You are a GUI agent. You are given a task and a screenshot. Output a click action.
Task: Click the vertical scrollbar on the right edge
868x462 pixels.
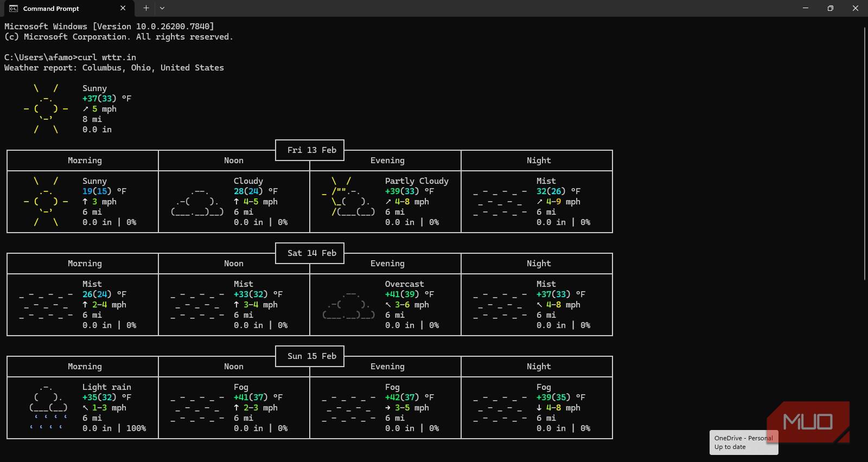click(864, 152)
